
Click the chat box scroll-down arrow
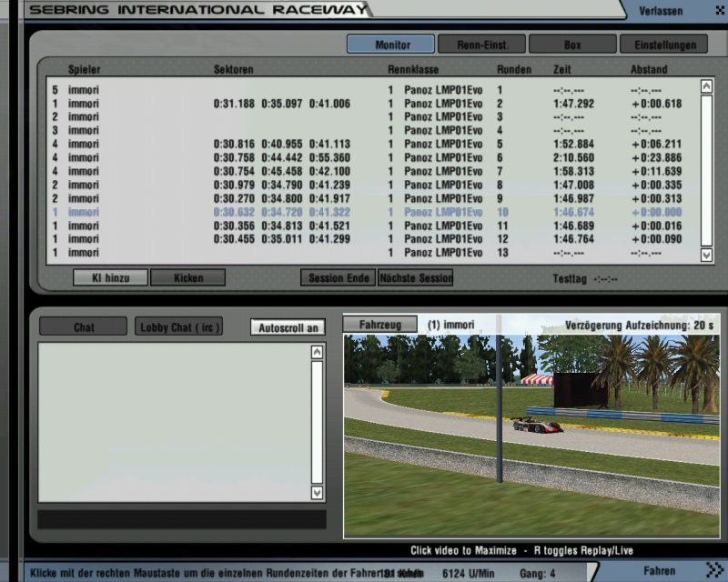click(x=317, y=492)
